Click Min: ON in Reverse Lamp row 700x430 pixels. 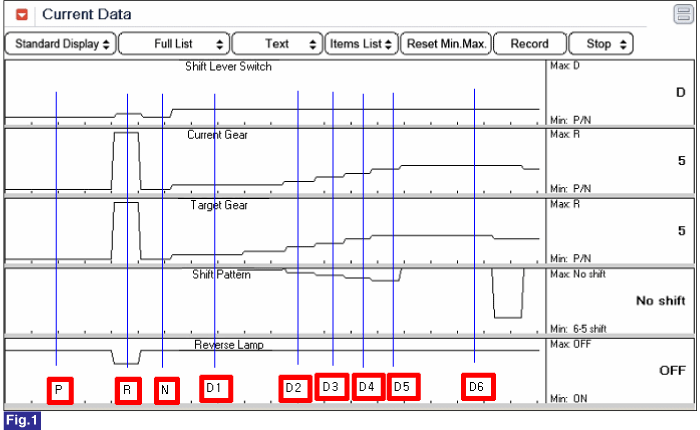click(569, 398)
